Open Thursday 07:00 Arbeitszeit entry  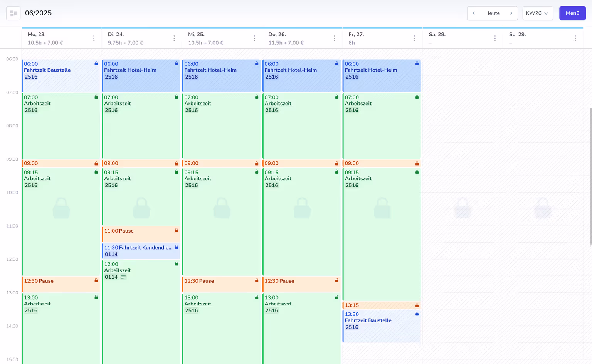tap(301, 126)
